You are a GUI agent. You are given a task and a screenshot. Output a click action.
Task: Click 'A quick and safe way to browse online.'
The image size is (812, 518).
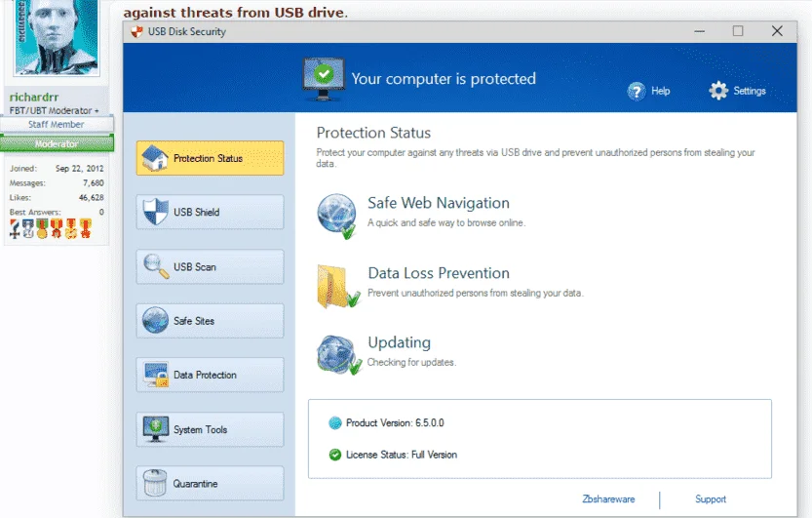tap(446, 222)
